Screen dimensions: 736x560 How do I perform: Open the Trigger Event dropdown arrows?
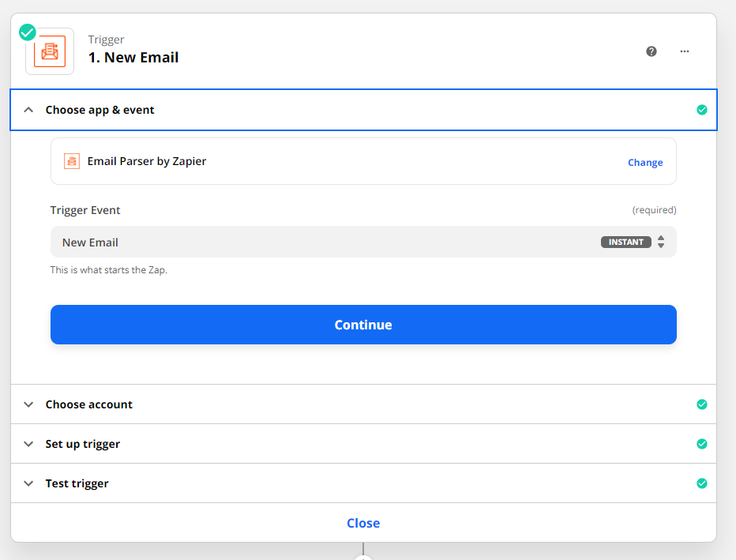coord(661,242)
